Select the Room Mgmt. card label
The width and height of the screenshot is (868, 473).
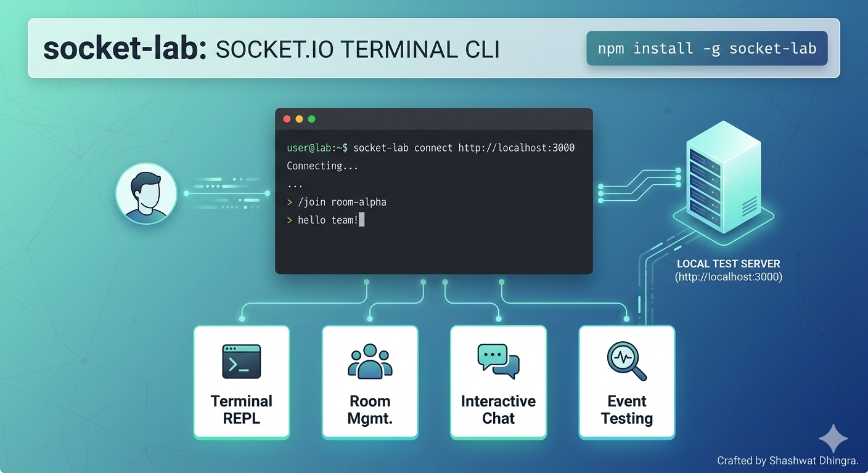point(370,410)
